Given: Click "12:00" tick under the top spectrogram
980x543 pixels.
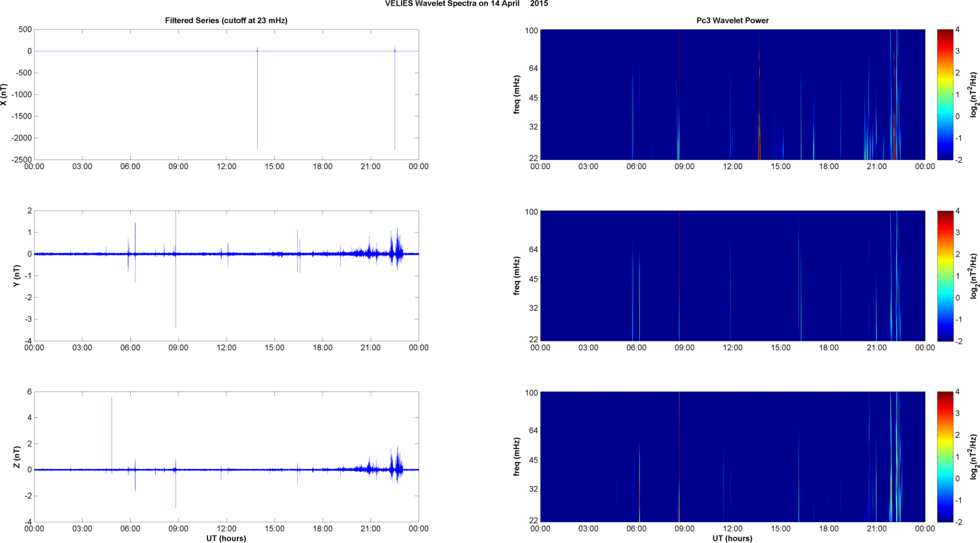Looking at the screenshot, I should (732, 167).
